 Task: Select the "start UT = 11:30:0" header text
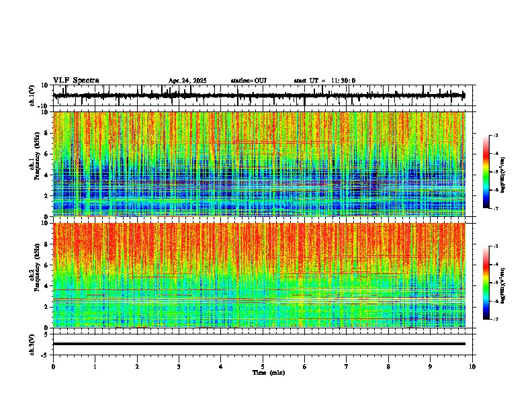click(324, 81)
